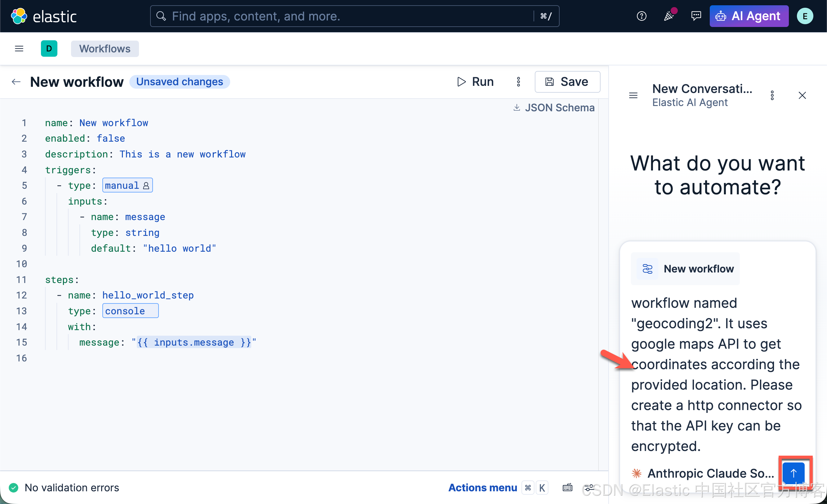Open keyboard shortcuts icon in editor footer
The width and height of the screenshot is (827, 504).
[567, 488]
